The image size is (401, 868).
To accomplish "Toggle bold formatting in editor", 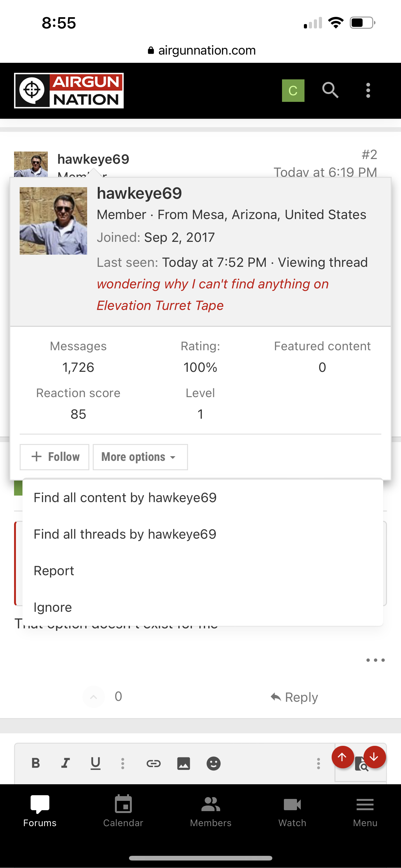I will (36, 763).
